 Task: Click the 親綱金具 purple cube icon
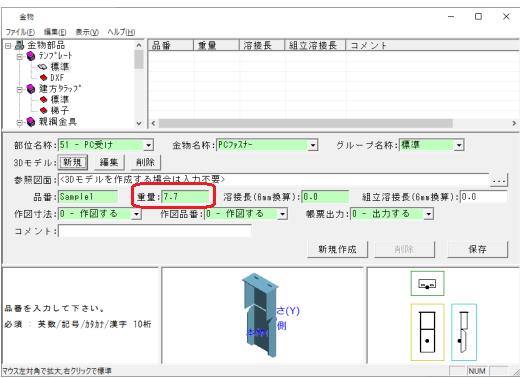pyautogui.click(x=31, y=122)
